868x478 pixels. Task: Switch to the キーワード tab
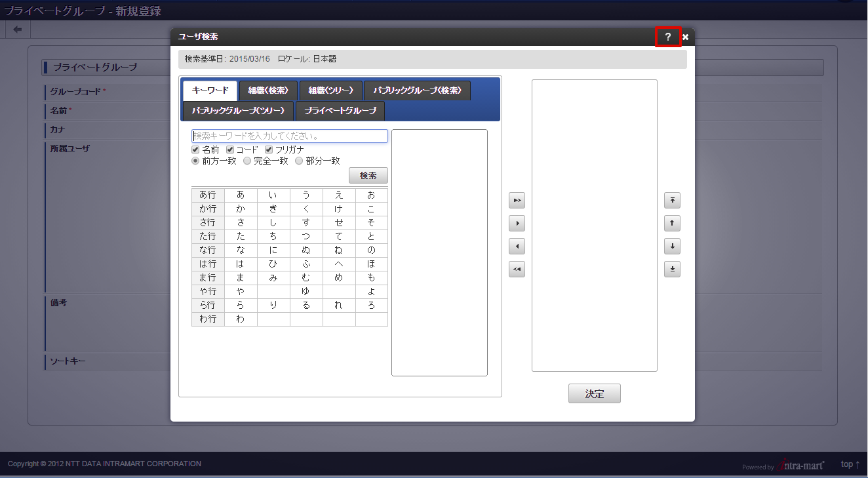pyautogui.click(x=210, y=90)
